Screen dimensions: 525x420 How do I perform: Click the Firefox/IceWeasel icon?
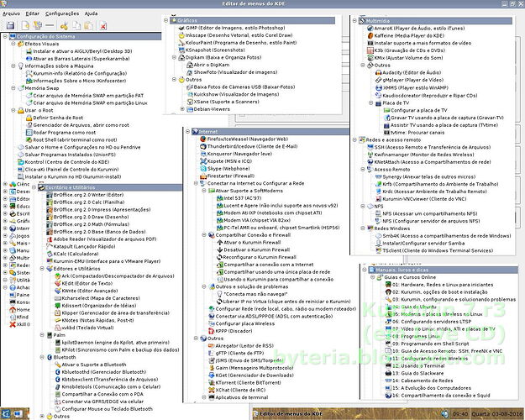[x=203, y=139]
